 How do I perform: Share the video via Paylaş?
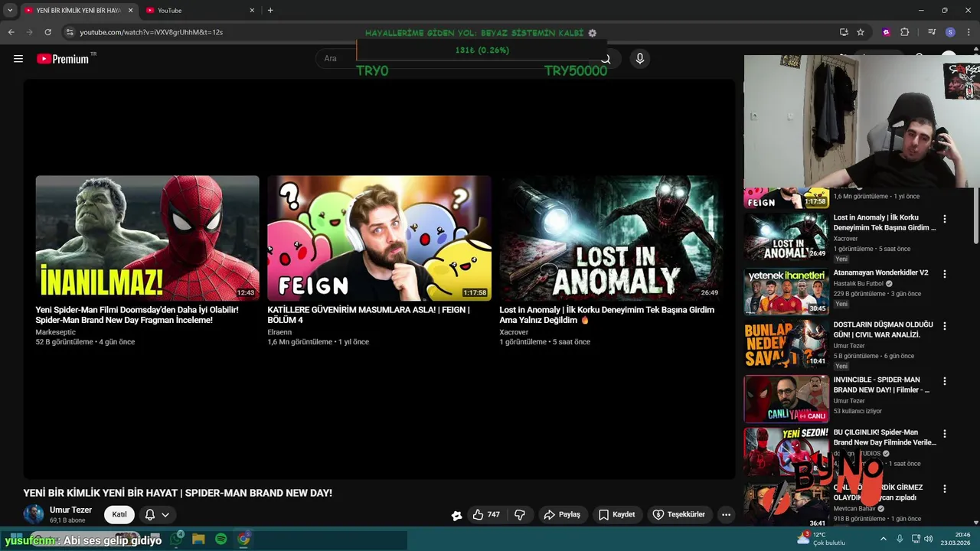point(562,514)
